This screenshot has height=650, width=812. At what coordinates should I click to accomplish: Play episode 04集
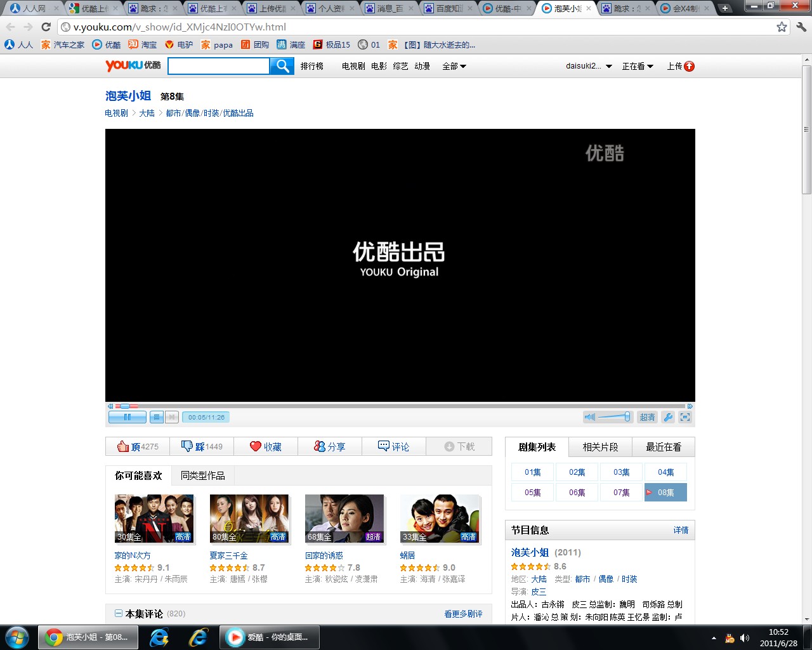coord(666,472)
